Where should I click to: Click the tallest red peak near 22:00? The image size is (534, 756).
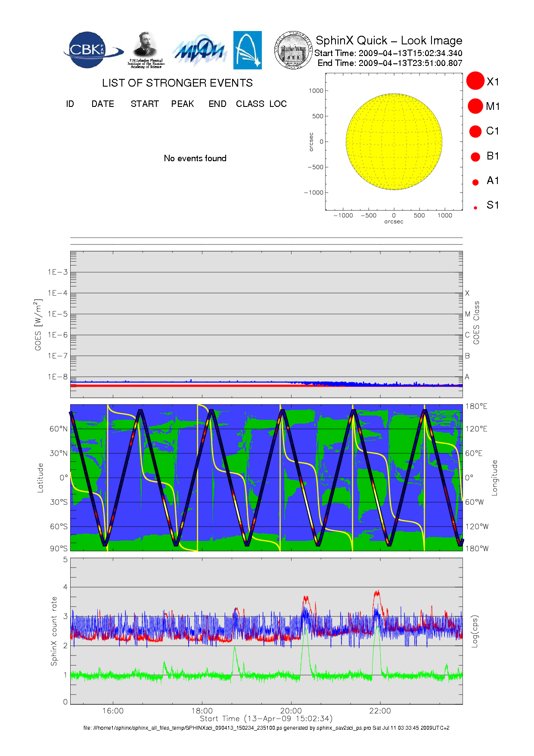377,594
